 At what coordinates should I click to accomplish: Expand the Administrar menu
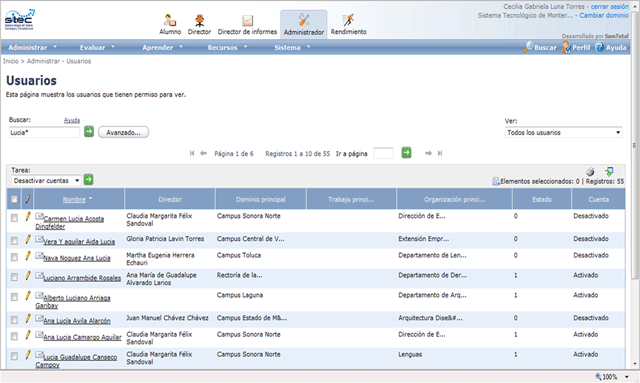(x=33, y=47)
